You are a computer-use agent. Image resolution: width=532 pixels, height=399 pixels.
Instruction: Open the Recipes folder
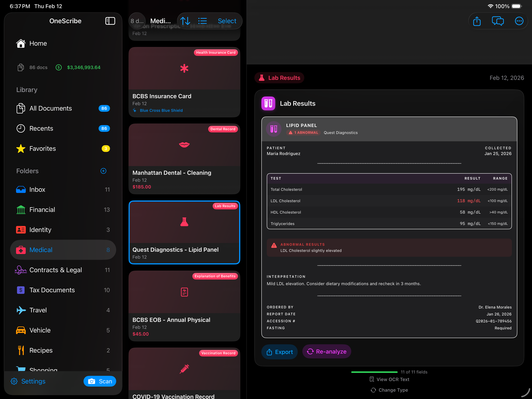[x=63, y=350]
